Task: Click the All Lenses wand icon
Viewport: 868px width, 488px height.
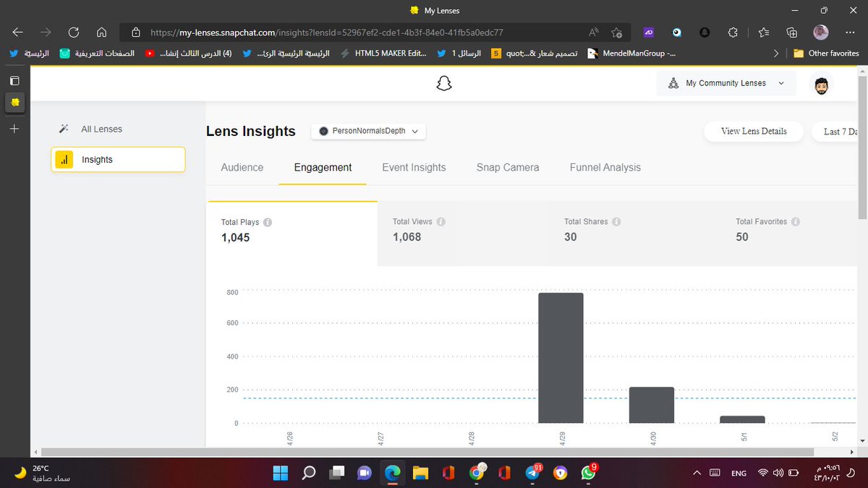Action: [64, 129]
